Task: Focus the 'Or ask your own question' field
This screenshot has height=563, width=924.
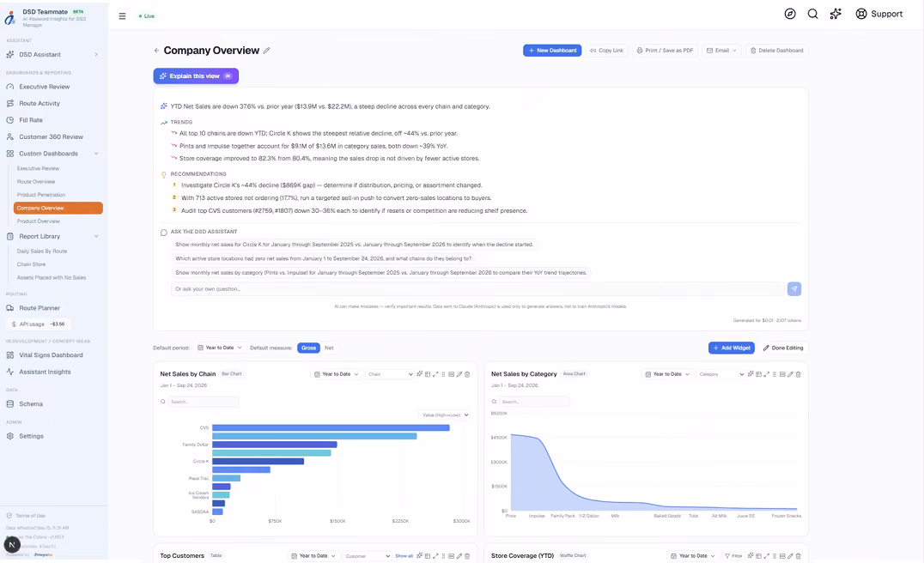Action: [x=478, y=289]
